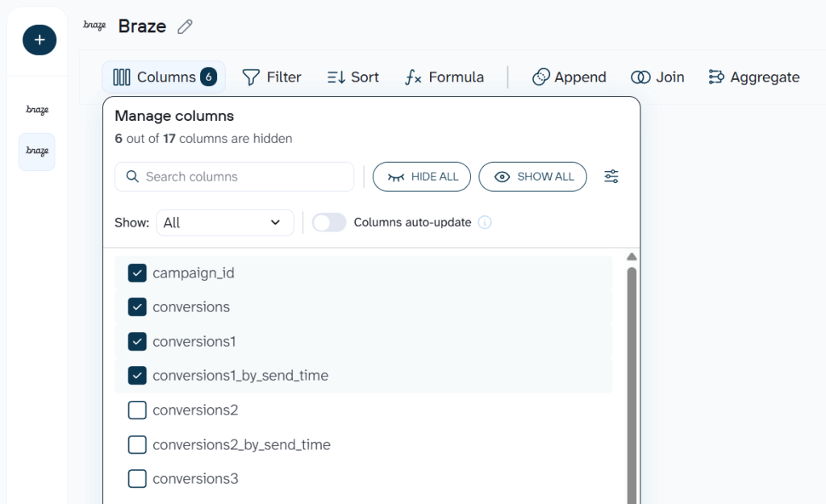The height and width of the screenshot is (504, 826).
Task: Open the Show filter dropdown
Action: pos(224,223)
